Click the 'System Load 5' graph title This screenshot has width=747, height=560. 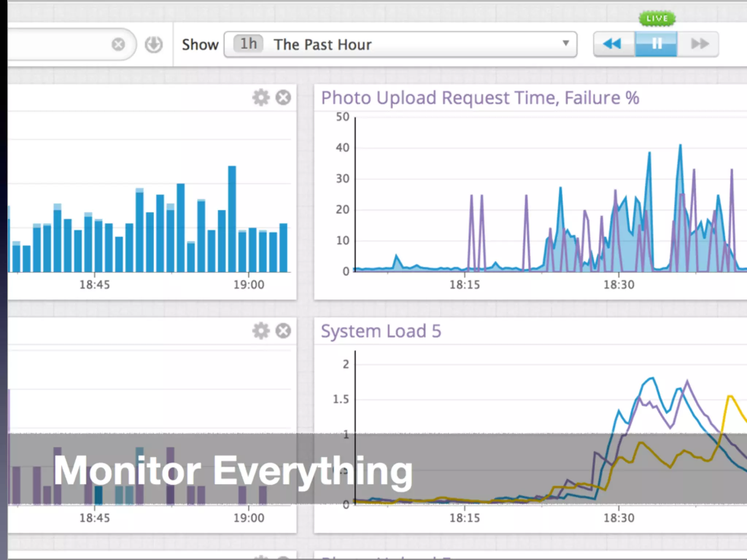[x=381, y=331]
